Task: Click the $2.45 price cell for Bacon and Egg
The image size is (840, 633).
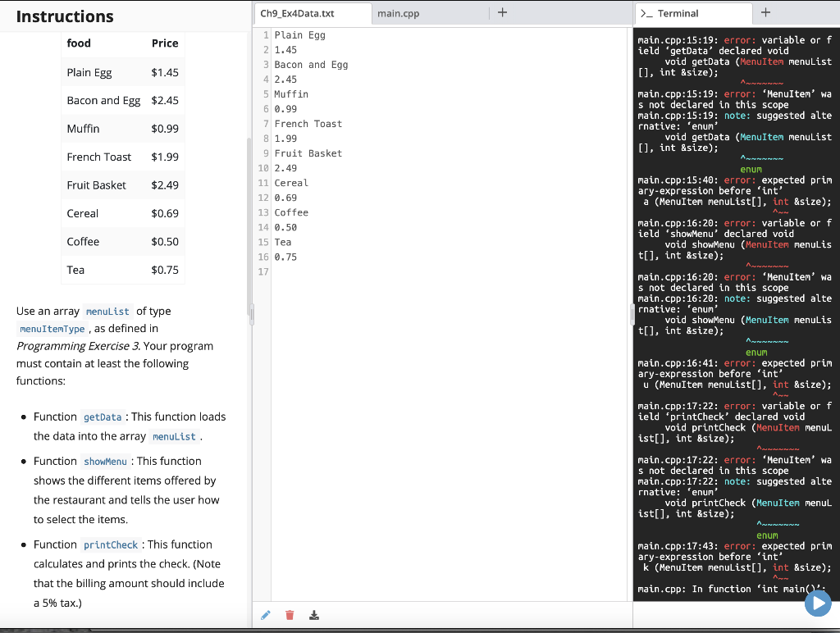Action: (164, 100)
